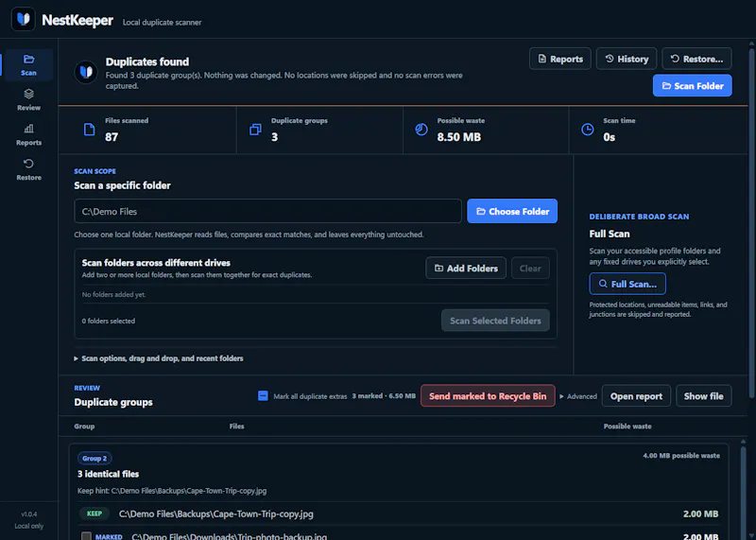Viewport: 756px width, 540px height.
Task: Click the Group column header
Action: tap(84, 427)
